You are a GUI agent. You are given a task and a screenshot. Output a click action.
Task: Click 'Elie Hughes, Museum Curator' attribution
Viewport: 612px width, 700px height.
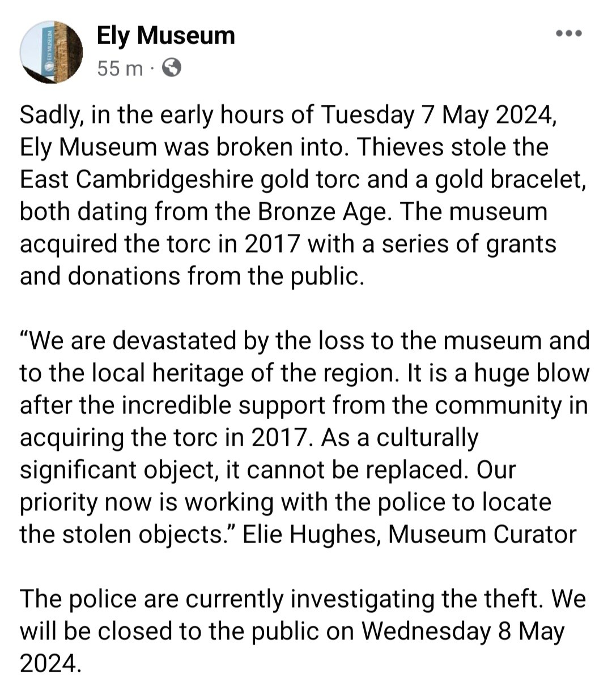pos(410,535)
